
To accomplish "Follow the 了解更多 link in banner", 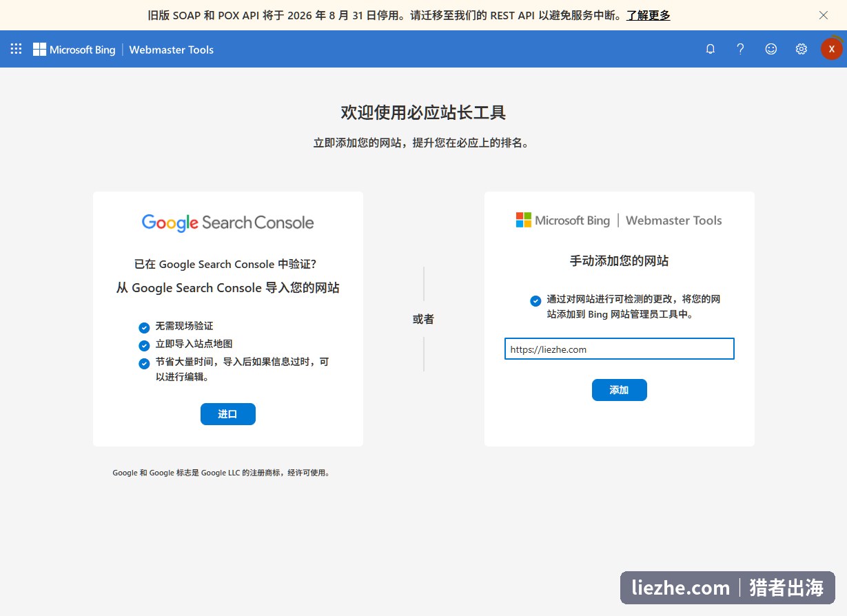I will coord(648,15).
